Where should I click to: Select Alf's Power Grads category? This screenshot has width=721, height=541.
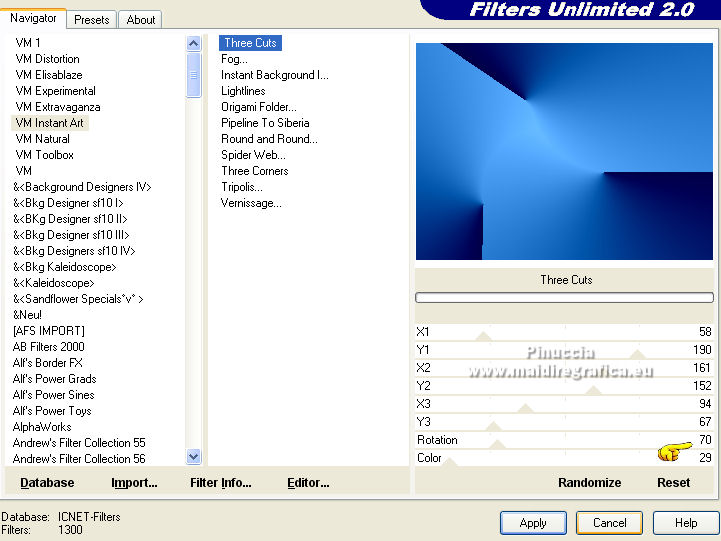point(54,379)
